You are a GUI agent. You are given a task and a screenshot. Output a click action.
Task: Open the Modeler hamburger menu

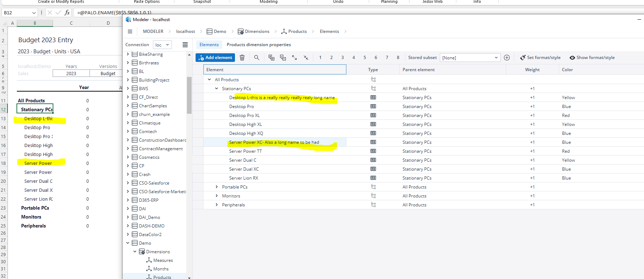click(130, 31)
